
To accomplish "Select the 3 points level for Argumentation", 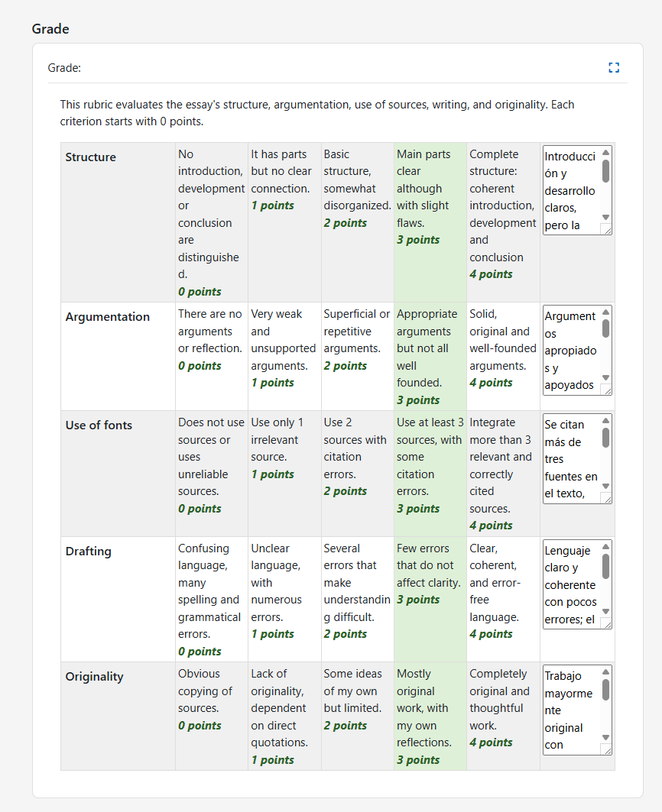I will (429, 355).
